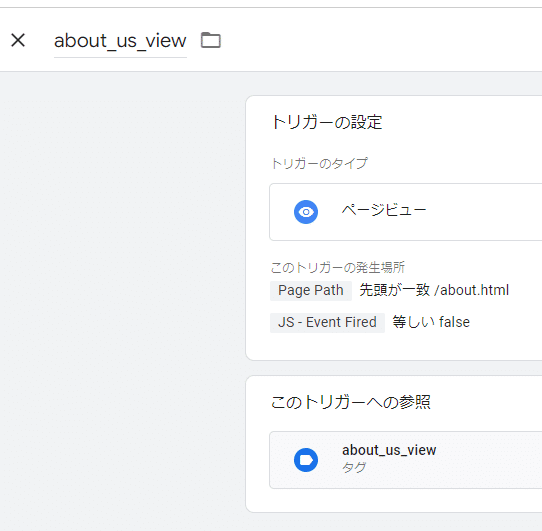Click the JS - Event Fired variable chip

tap(327, 323)
